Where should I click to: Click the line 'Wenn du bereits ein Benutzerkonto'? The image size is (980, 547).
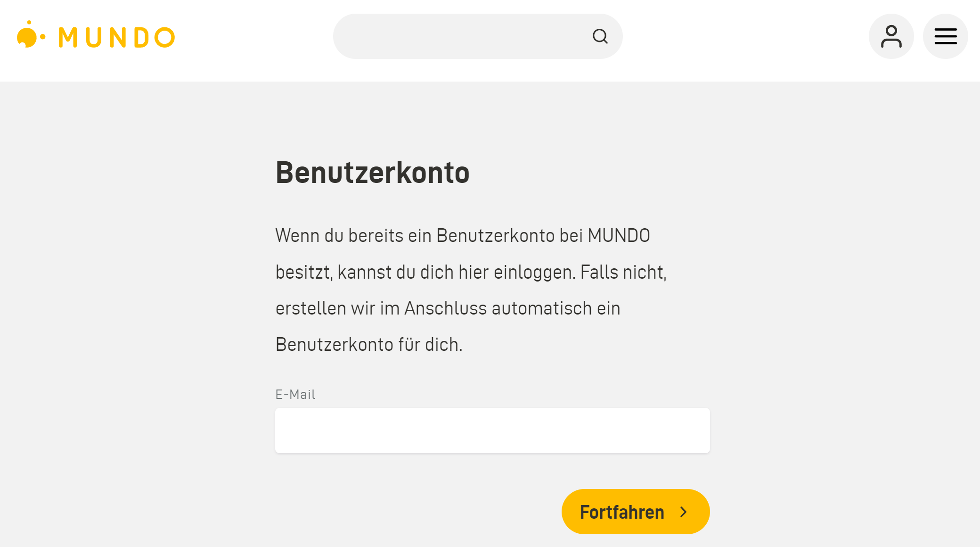(x=415, y=235)
